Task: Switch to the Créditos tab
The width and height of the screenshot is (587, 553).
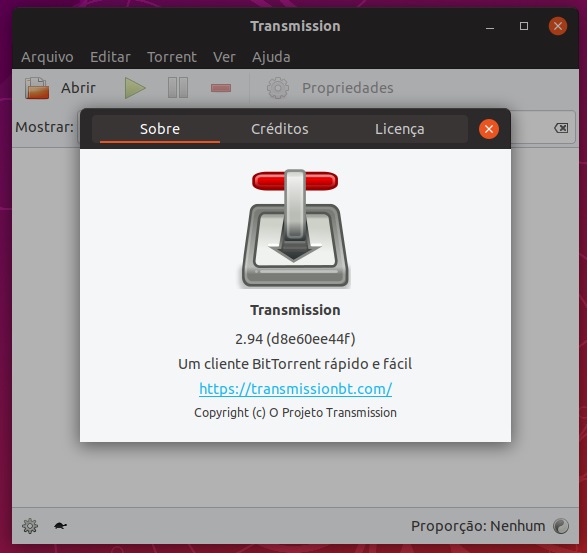Action: (280, 129)
